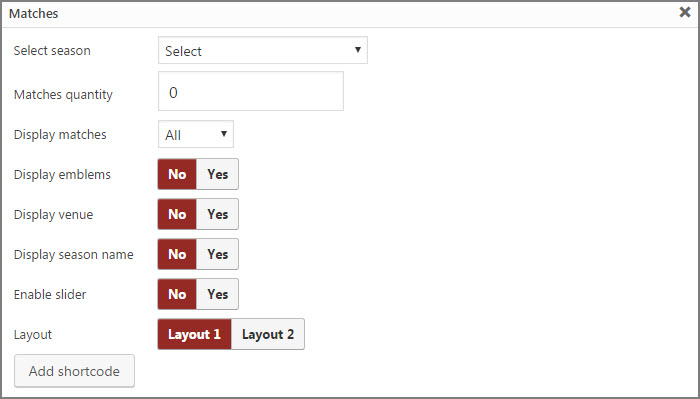Select Layout 2 option
The width and height of the screenshot is (700, 399).
pyautogui.click(x=268, y=334)
